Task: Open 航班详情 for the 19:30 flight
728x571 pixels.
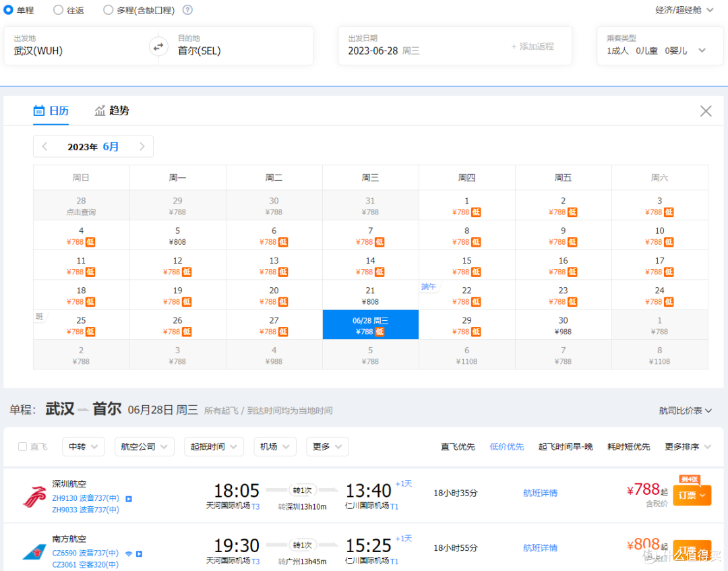Action: click(540, 548)
